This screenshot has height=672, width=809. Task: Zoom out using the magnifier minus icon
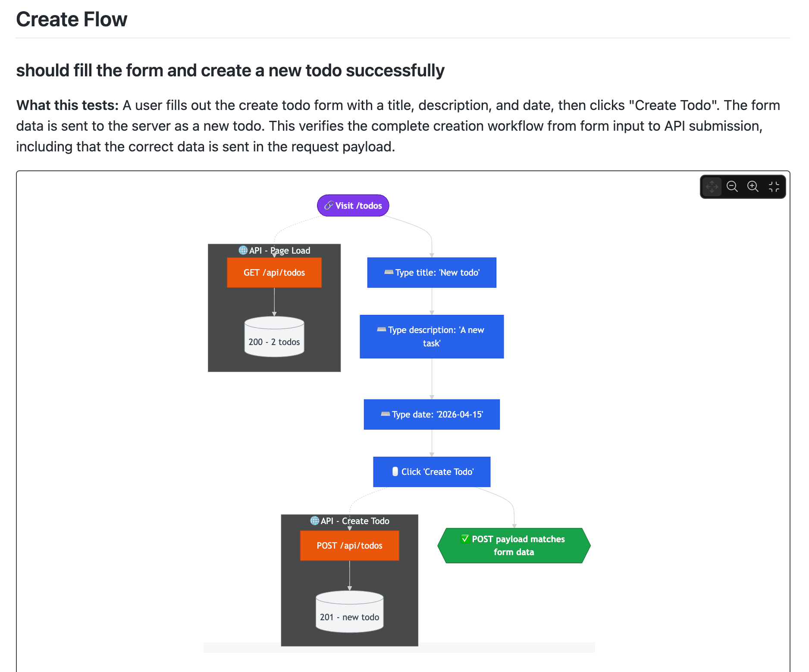tap(732, 186)
